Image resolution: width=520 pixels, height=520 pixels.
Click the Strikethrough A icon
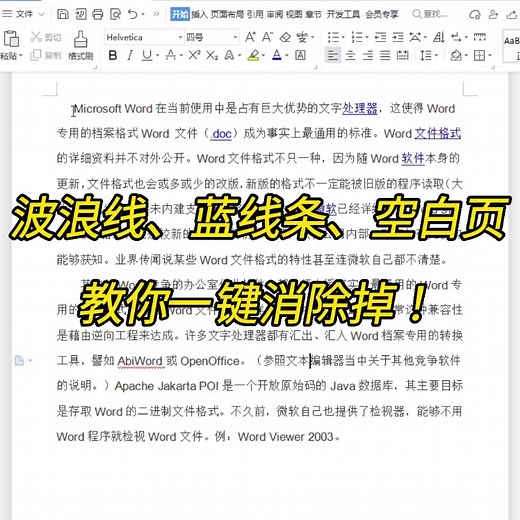pyautogui.click(x=171, y=55)
